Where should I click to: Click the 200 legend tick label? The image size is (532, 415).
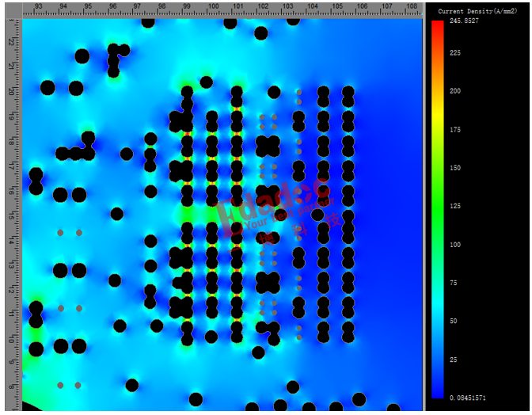(454, 91)
